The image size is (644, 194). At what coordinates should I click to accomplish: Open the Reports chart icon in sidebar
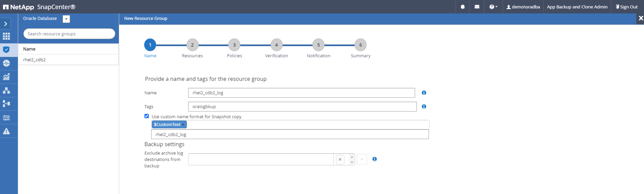click(x=6, y=77)
